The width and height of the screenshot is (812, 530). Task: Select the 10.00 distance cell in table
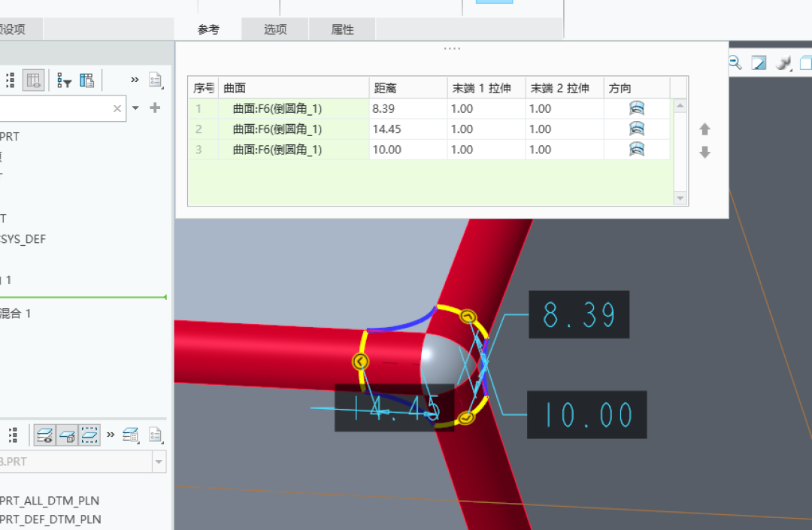coord(408,150)
